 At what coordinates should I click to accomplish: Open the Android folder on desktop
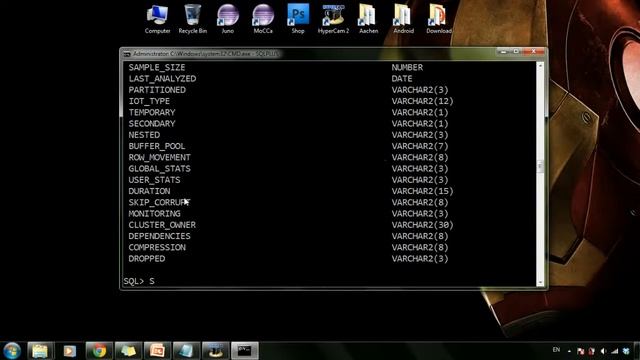[403, 19]
